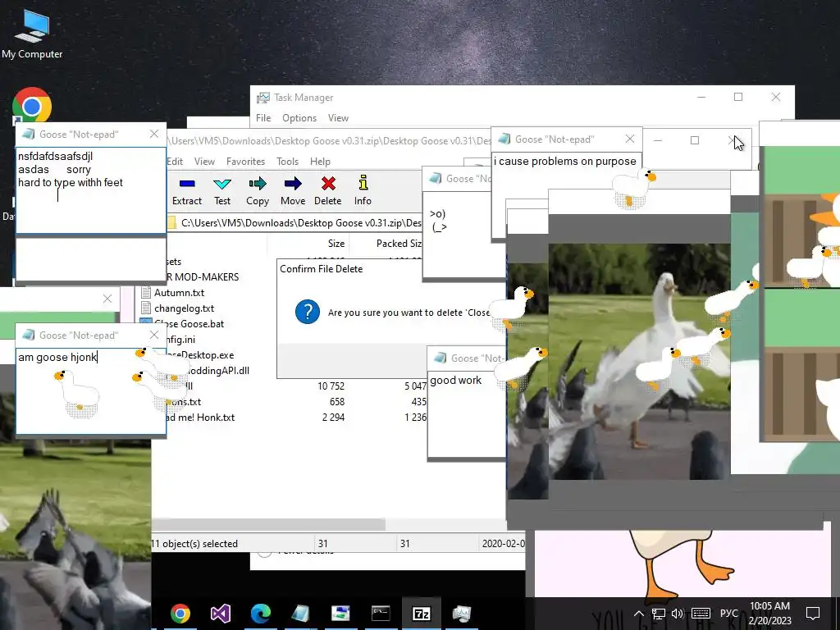
Task: Click the Chrome desktop shortcut icon
Action: click(32, 106)
